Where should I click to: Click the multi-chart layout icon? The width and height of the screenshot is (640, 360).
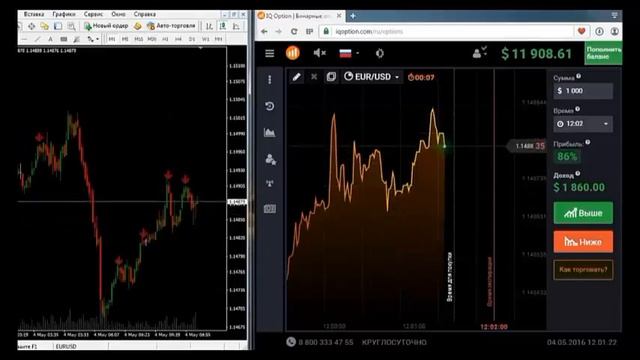331,77
